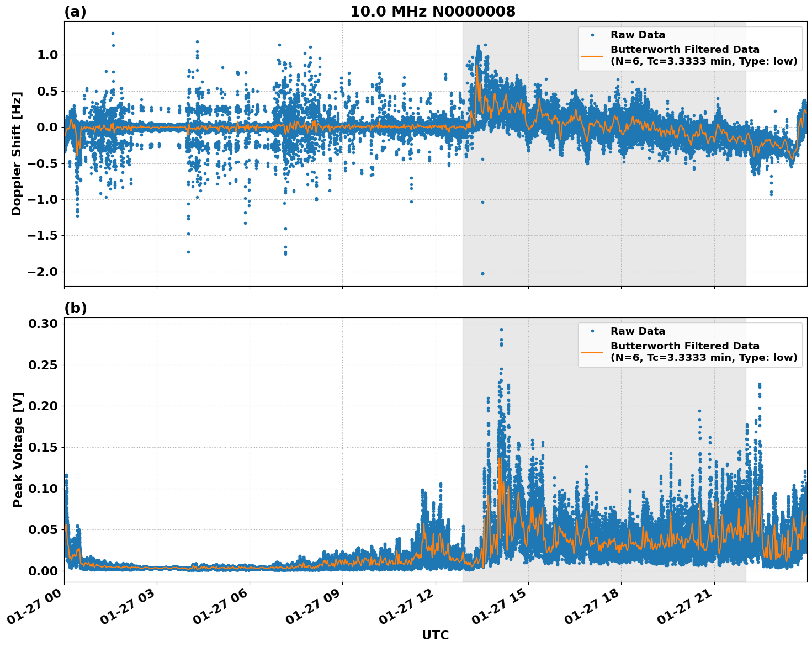Click the "01-27 06" time tick label
The height and width of the screenshot is (647, 812).
[x=221, y=607]
